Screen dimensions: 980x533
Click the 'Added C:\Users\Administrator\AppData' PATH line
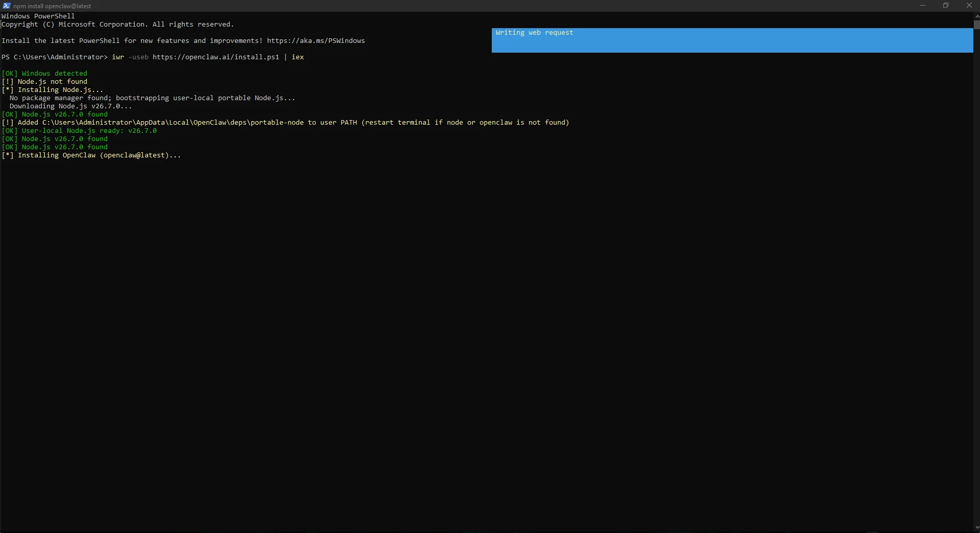(285, 123)
